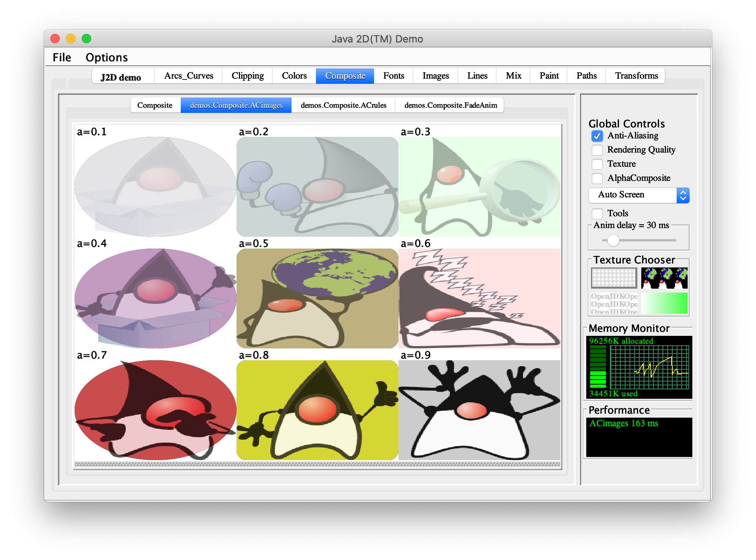Click the a=0.5 Duke with globe image
756x560 pixels.
click(x=317, y=298)
